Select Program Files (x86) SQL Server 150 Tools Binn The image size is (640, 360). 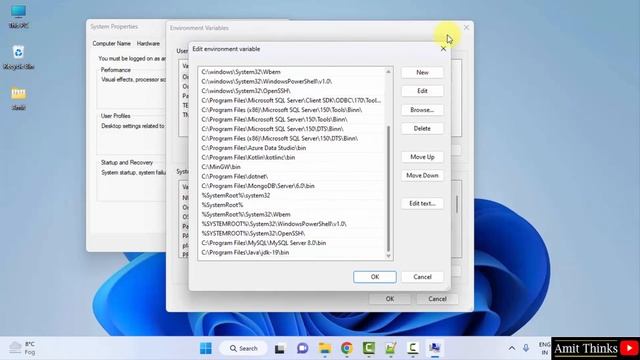[291, 110]
